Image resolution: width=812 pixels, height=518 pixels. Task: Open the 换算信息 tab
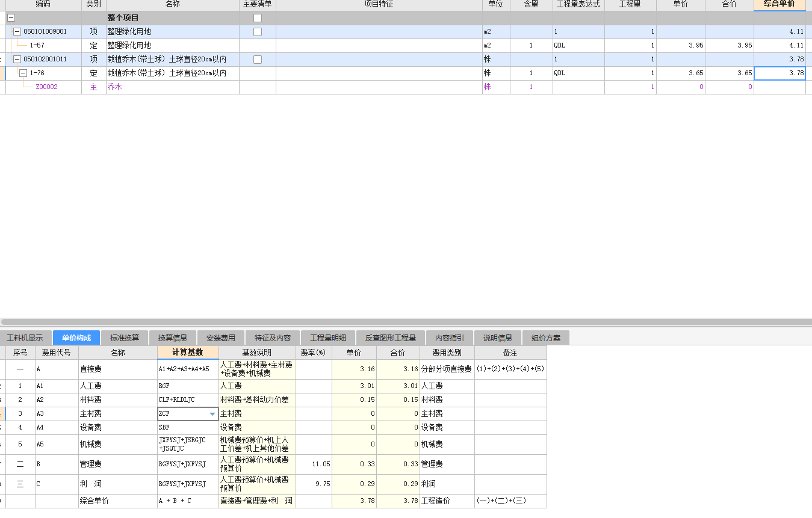coord(173,338)
